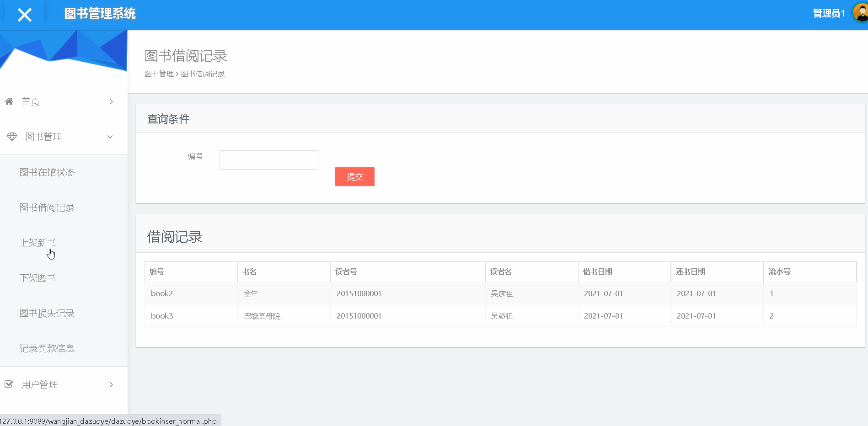
Task: Click the home icon beside 首页
Action: pyautogui.click(x=9, y=101)
